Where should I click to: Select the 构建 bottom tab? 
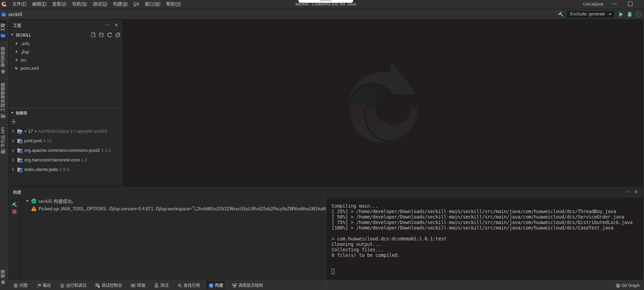coord(216,285)
